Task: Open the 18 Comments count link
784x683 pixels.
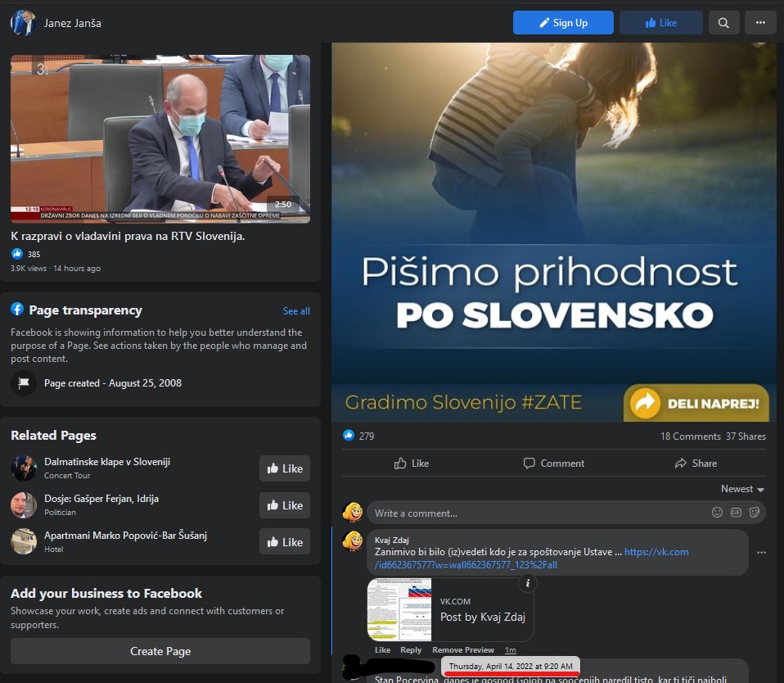Action: click(x=691, y=436)
